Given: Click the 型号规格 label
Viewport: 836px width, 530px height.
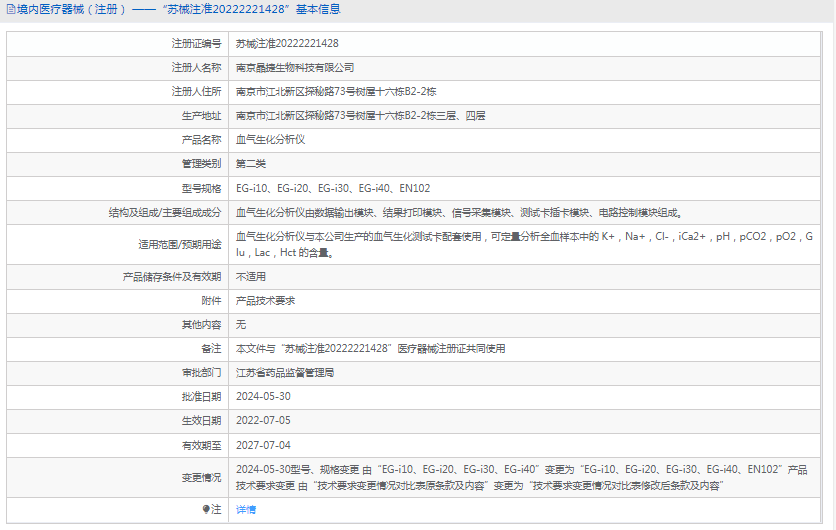Looking at the screenshot, I should pyautogui.click(x=202, y=188).
